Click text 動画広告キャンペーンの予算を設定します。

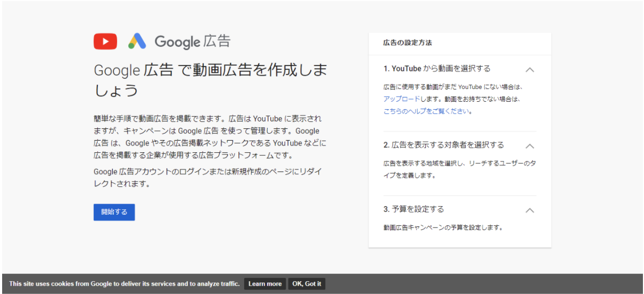click(443, 227)
